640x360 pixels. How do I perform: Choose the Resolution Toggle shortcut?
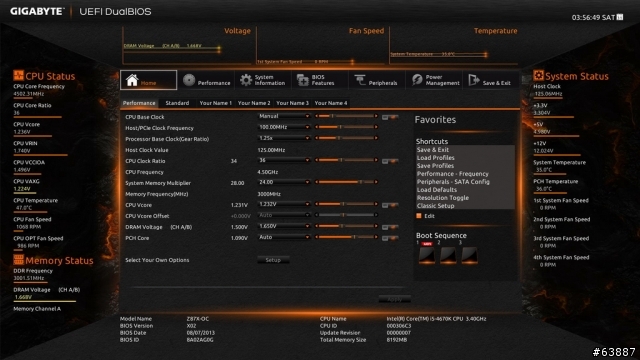442,198
